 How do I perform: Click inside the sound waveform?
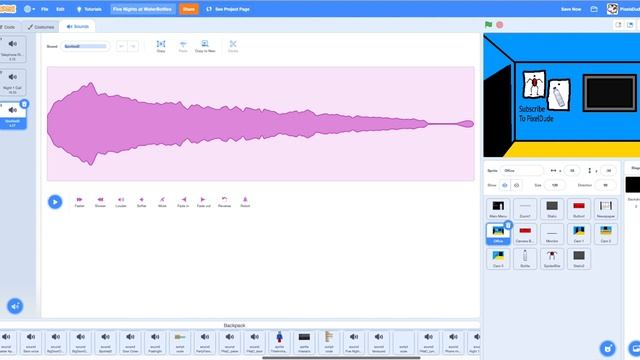tap(260, 124)
